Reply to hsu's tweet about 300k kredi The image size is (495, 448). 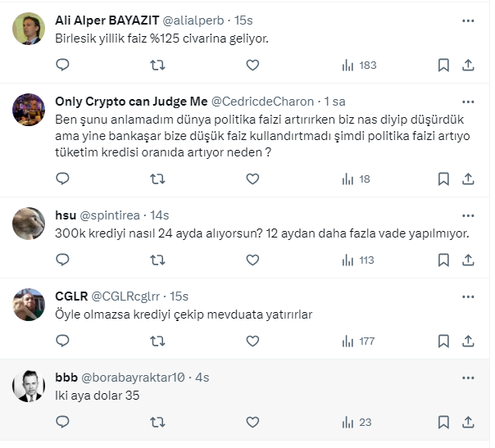[x=63, y=260]
